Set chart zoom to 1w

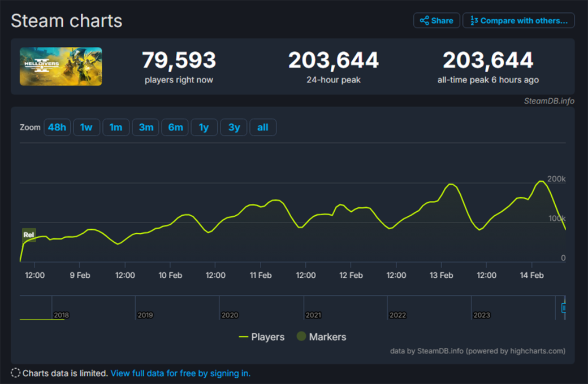(x=87, y=128)
